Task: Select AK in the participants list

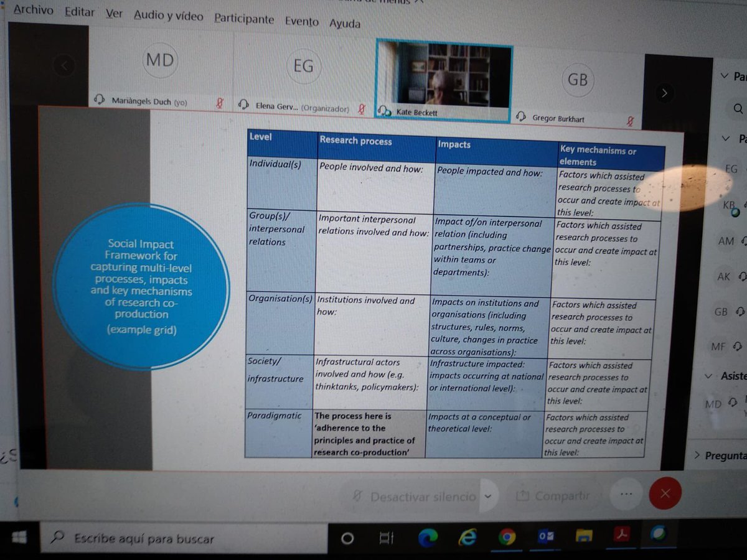Action: (x=723, y=277)
